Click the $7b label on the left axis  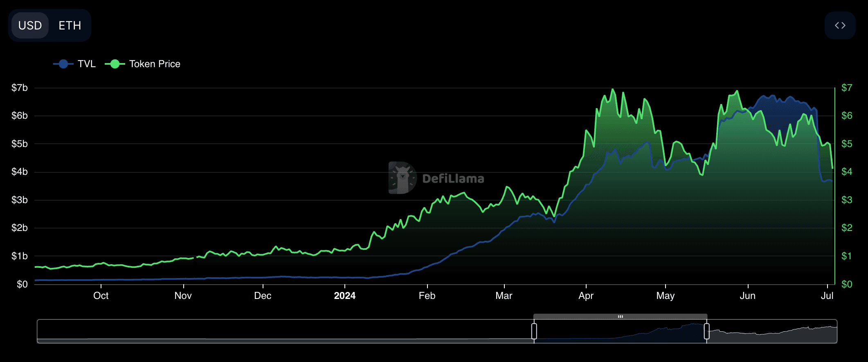point(20,88)
